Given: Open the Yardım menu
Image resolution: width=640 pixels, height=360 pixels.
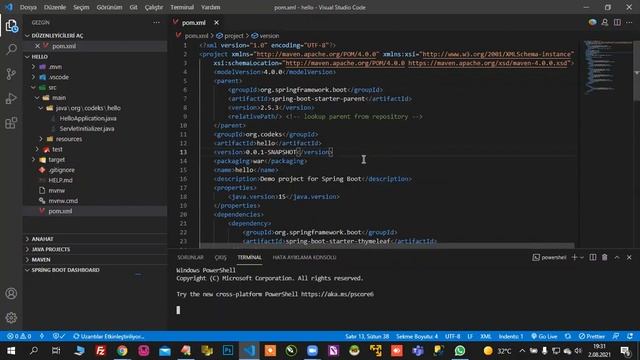Looking at the screenshot, I should [x=211, y=7].
